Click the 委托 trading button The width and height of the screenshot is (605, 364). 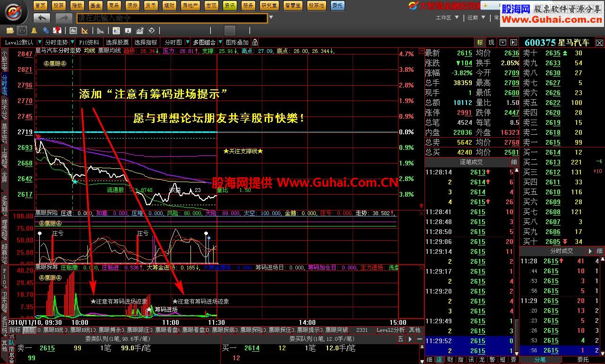pos(337,5)
